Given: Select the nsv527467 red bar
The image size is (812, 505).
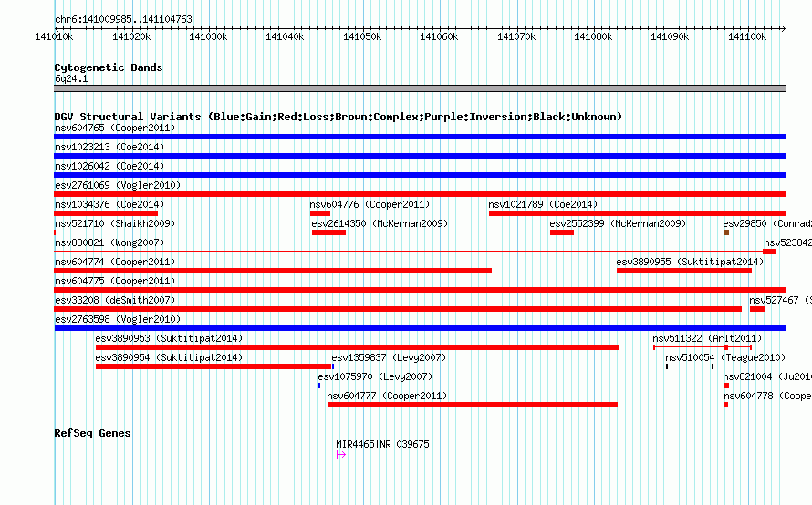Looking at the screenshot, I should 757,309.
